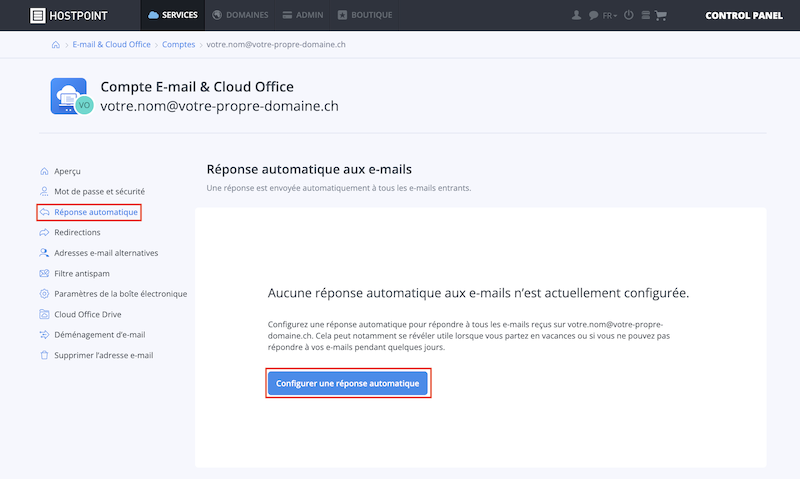Open Mot de passe et sécurité

99,192
